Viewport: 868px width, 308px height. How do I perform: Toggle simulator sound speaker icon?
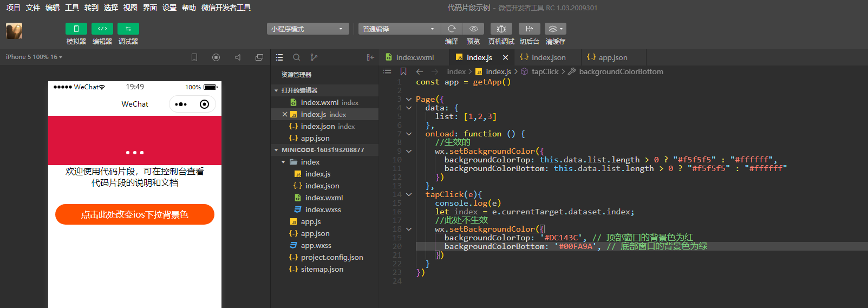[238, 57]
